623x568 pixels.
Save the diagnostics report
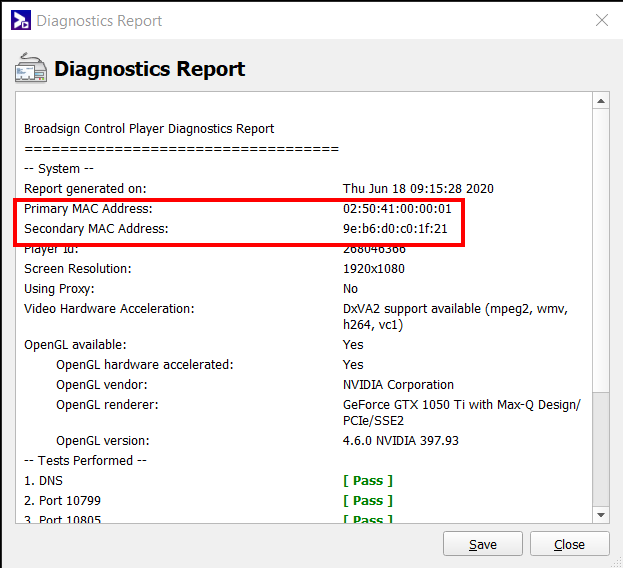tap(483, 544)
